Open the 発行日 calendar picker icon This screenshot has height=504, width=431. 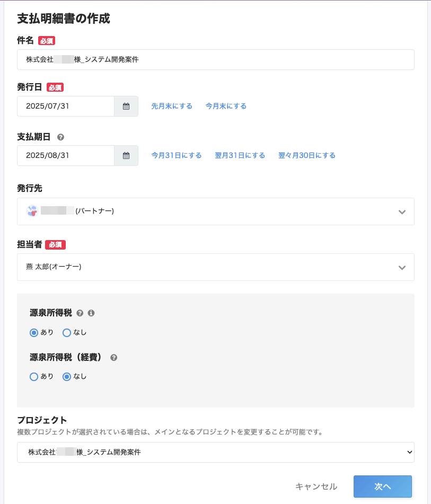(x=126, y=106)
